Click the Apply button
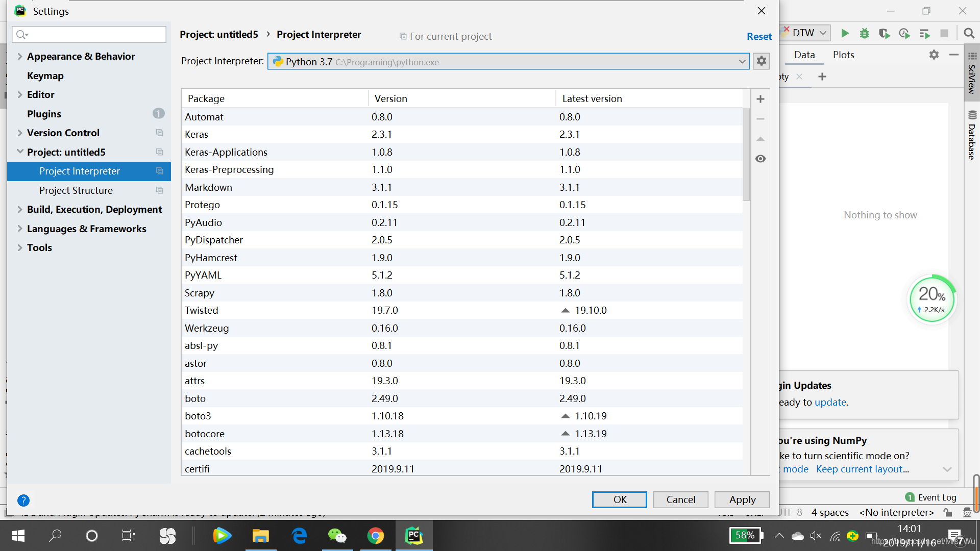Image resolution: width=980 pixels, height=551 pixels. tap(742, 499)
